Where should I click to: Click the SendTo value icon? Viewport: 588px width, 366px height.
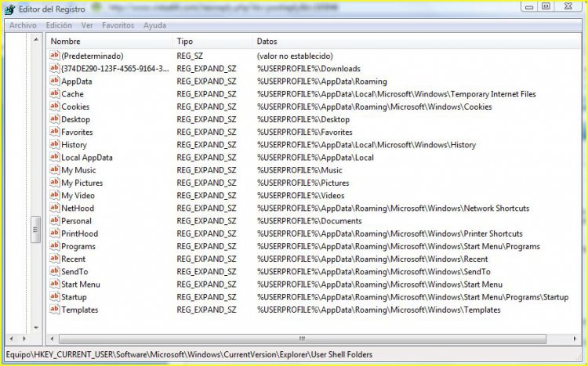55,272
